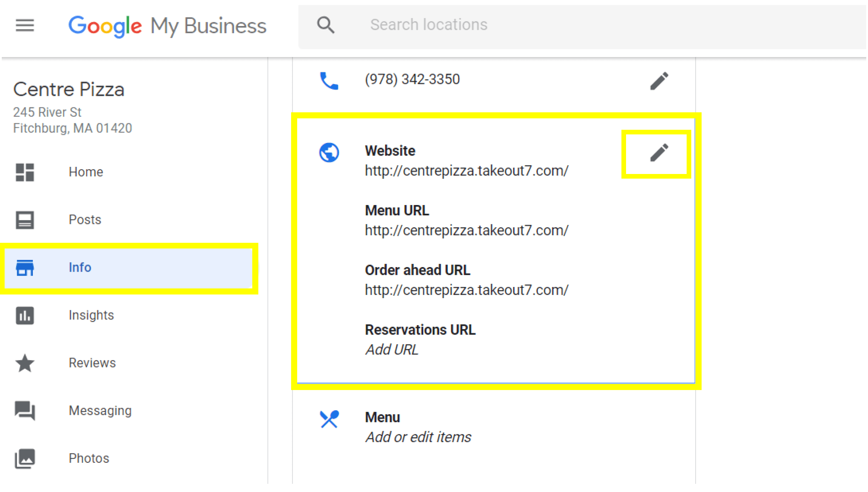Click the Reservations URL heading
Viewport: 868px width, 492px height.
[420, 330]
